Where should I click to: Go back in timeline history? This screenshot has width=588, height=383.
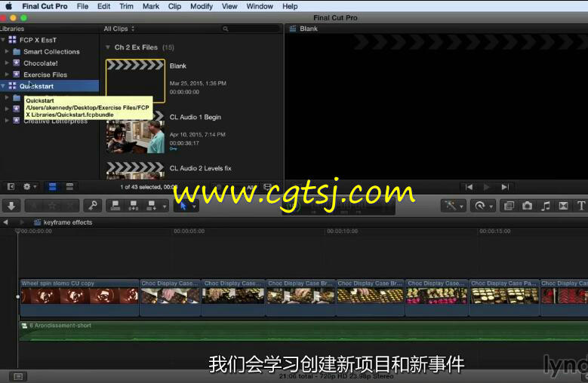pos(5,222)
